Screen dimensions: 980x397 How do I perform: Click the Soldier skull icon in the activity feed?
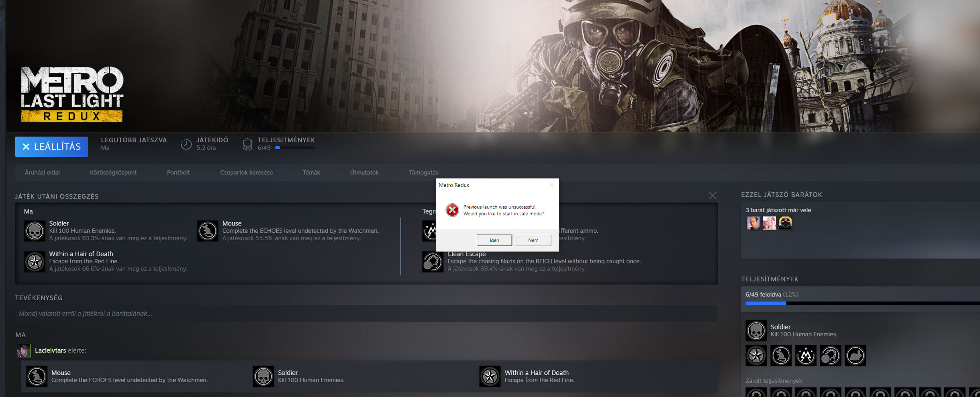coord(263,377)
